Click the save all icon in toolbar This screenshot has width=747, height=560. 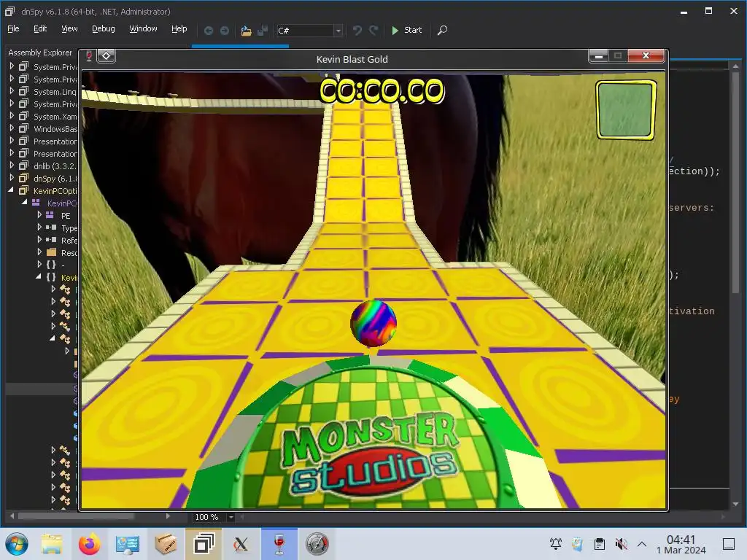coord(262,31)
